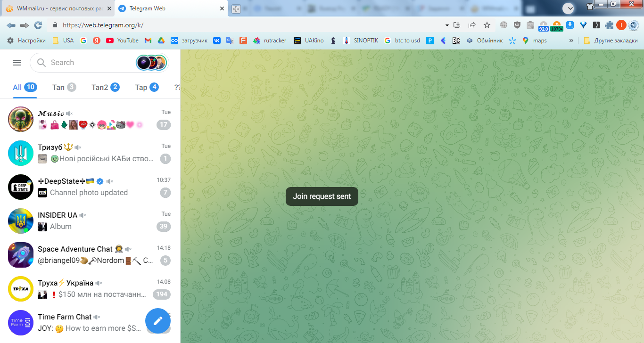Switch to the Тар folder tab
The width and height of the screenshot is (644, 343).
pos(147,87)
